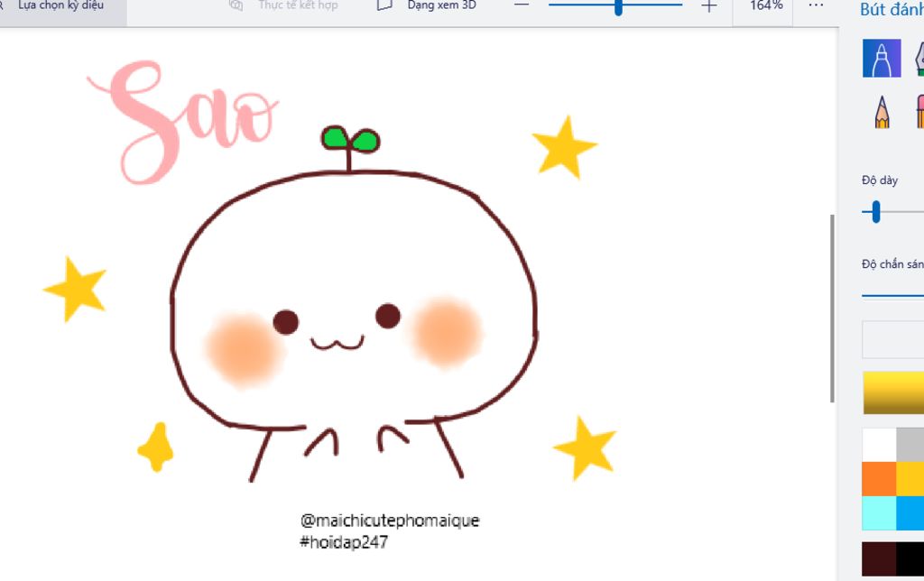Screen dimensions: 924x581
Task: Pick the black color swatch
Action: (910, 558)
